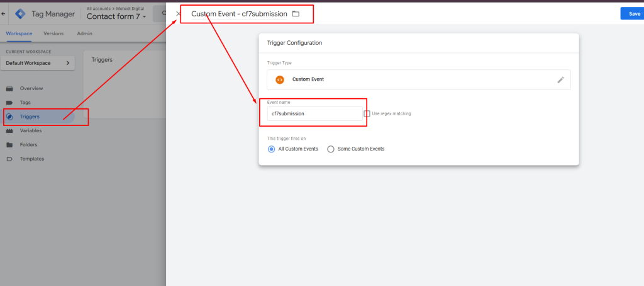Switch to the Admin tab

coord(85,34)
